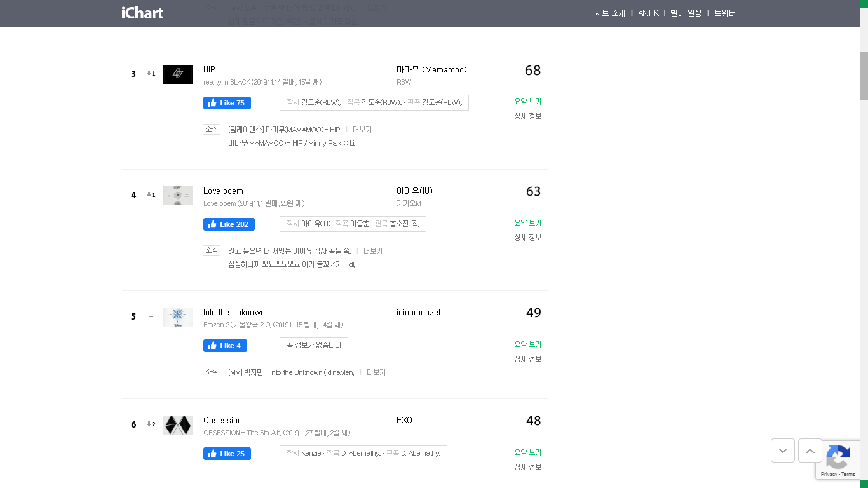Open the 트위터 menu item
This screenshot has height=488, width=868.
pyautogui.click(x=725, y=13)
